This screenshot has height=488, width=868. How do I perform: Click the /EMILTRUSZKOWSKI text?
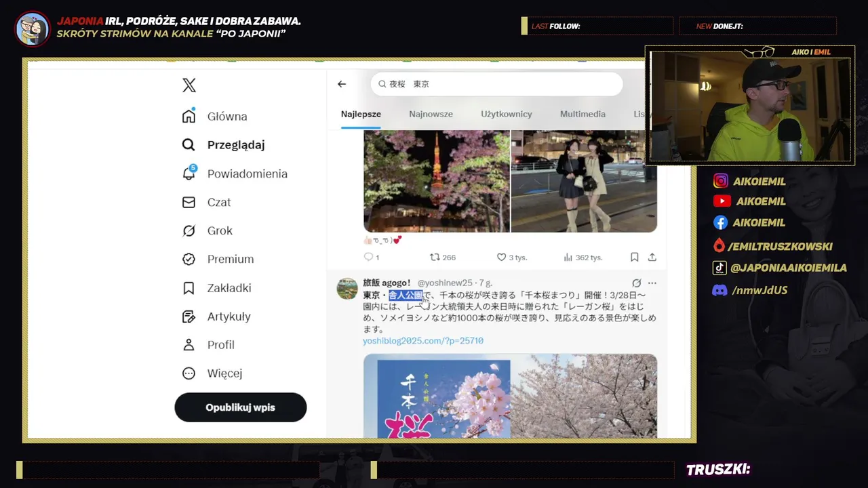click(780, 246)
